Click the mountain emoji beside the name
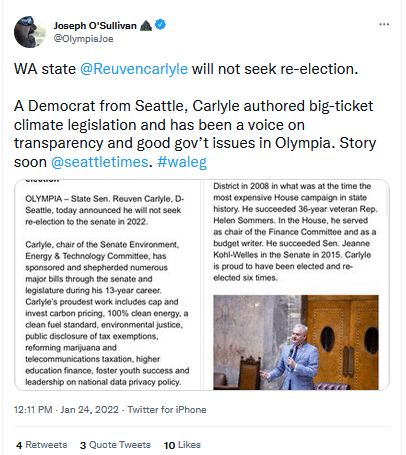 point(146,25)
